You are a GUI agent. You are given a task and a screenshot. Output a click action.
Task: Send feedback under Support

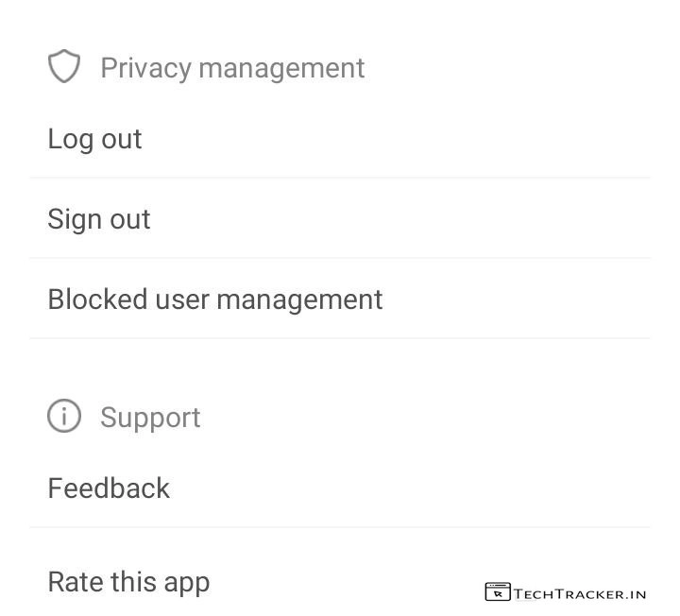coord(109,488)
